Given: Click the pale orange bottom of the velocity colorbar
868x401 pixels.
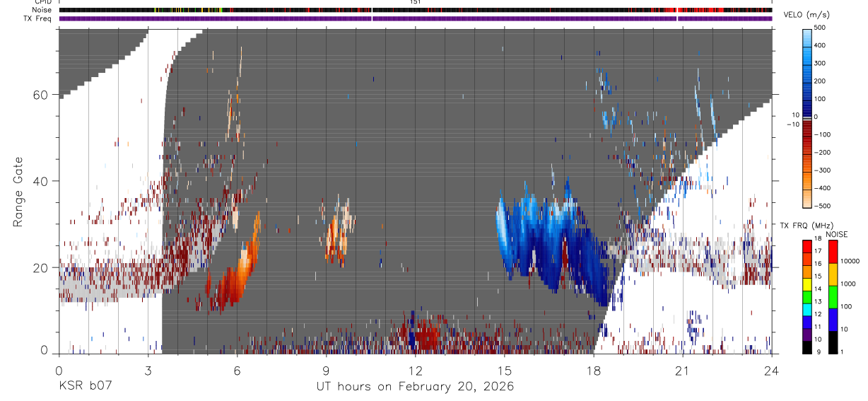Looking at the screenshot, I should [807, 198].
